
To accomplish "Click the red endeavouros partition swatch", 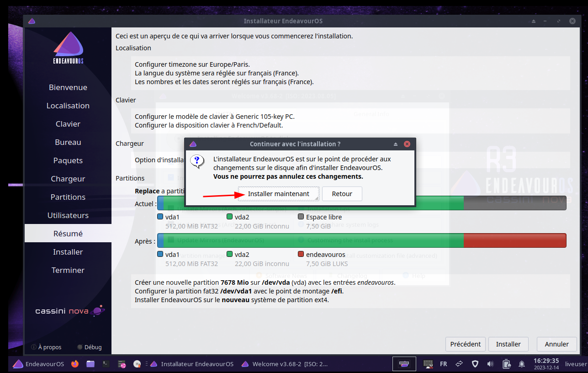I will coord(301,254).
